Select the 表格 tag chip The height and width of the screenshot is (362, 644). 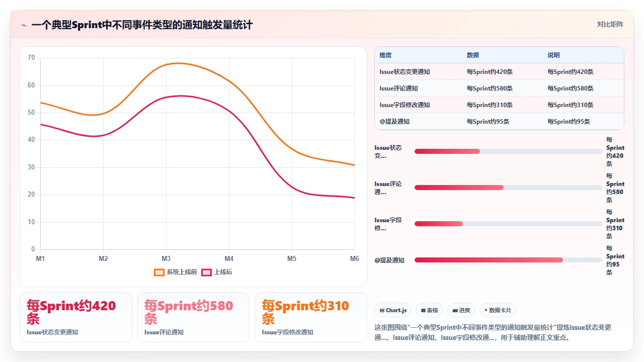430,310
